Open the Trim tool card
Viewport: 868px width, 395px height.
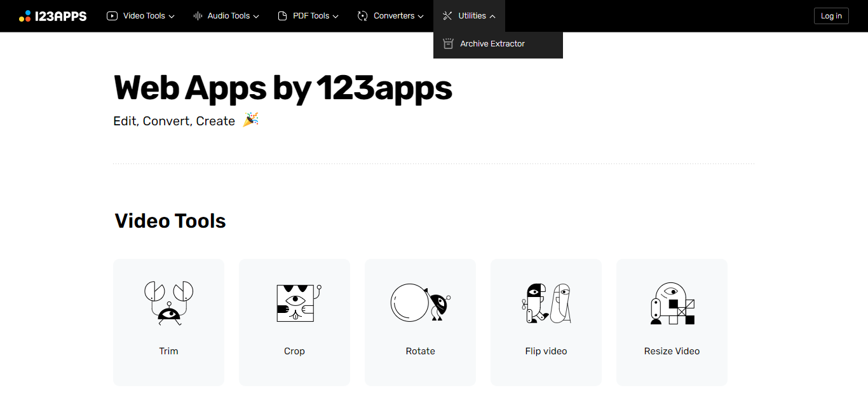click(x=168, y=322)
